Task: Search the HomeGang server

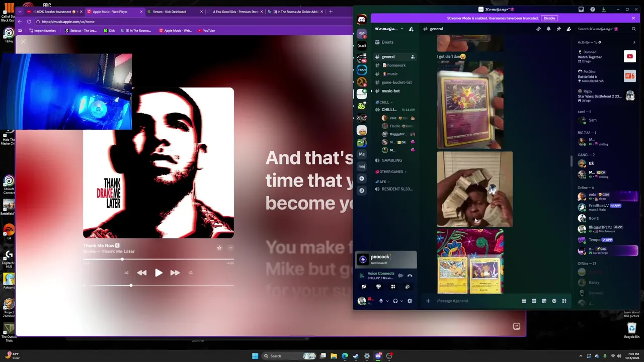Action: (607, 29)
